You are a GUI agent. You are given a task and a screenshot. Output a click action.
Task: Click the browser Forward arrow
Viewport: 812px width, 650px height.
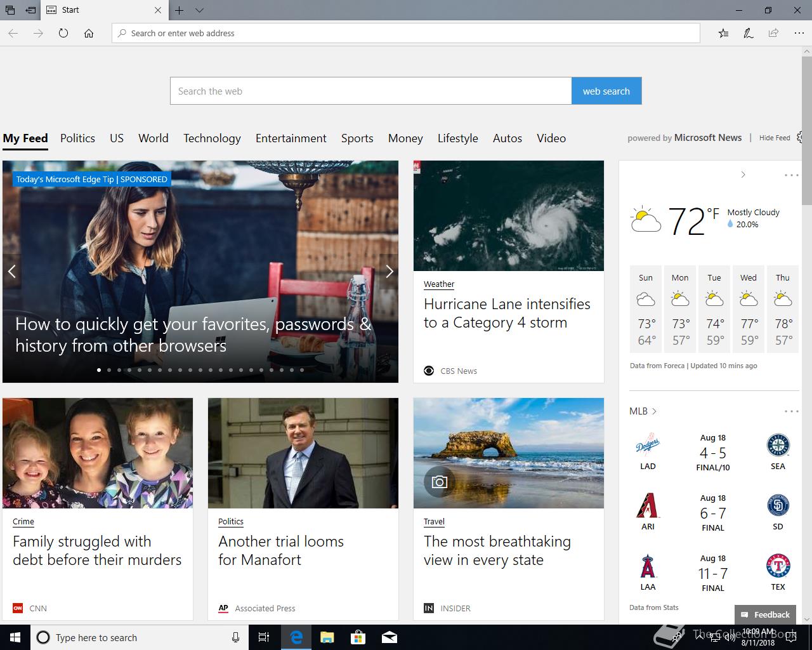coord(38,33)
